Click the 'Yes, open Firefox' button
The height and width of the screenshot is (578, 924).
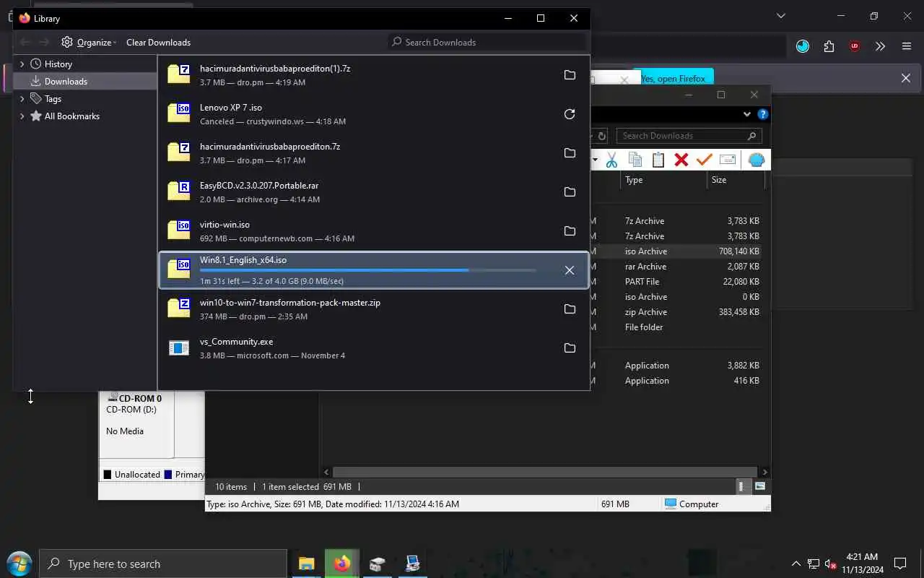673,78
